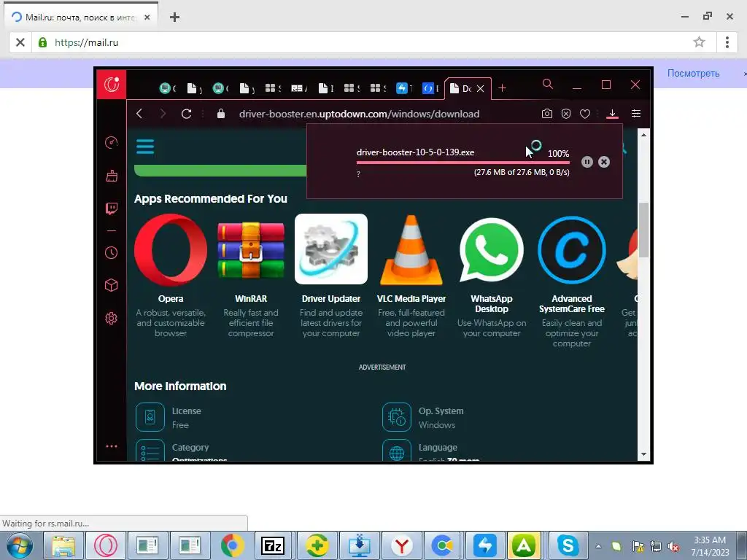Click the muted volume tray icon
Screen dimensions: 747x560
673,546
